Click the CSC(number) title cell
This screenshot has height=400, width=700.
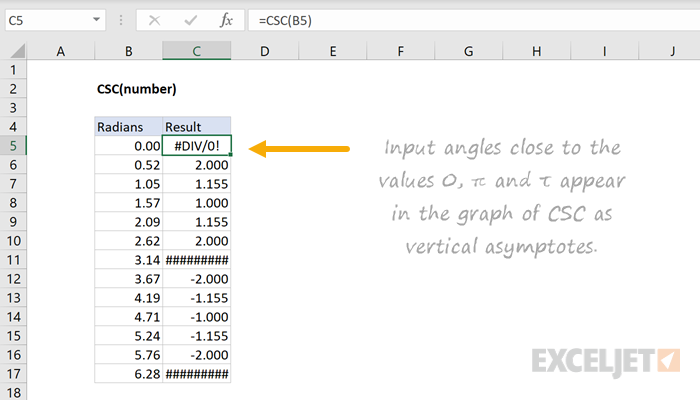137,89
